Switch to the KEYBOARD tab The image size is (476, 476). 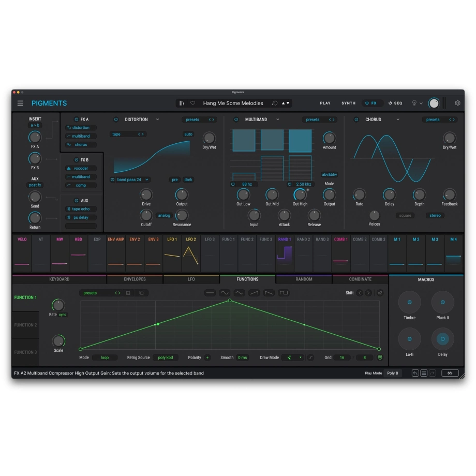point(59,279)
